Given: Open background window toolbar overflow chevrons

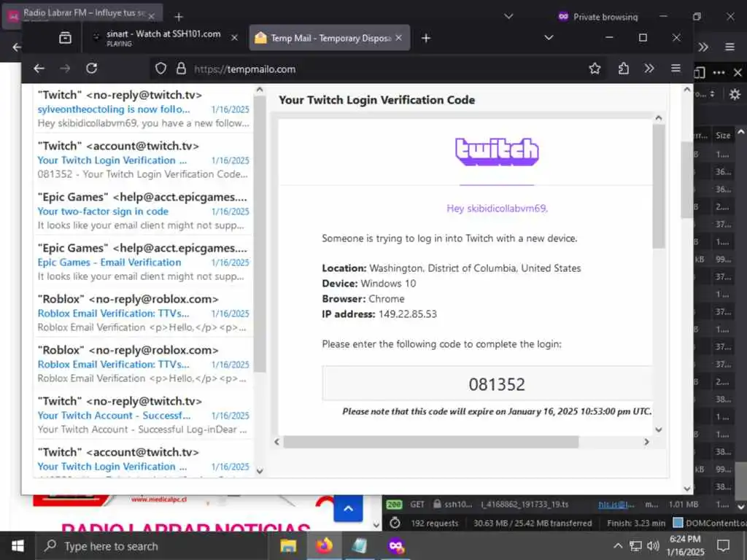Looking at the screenshot, I should (x=703, y=47).
